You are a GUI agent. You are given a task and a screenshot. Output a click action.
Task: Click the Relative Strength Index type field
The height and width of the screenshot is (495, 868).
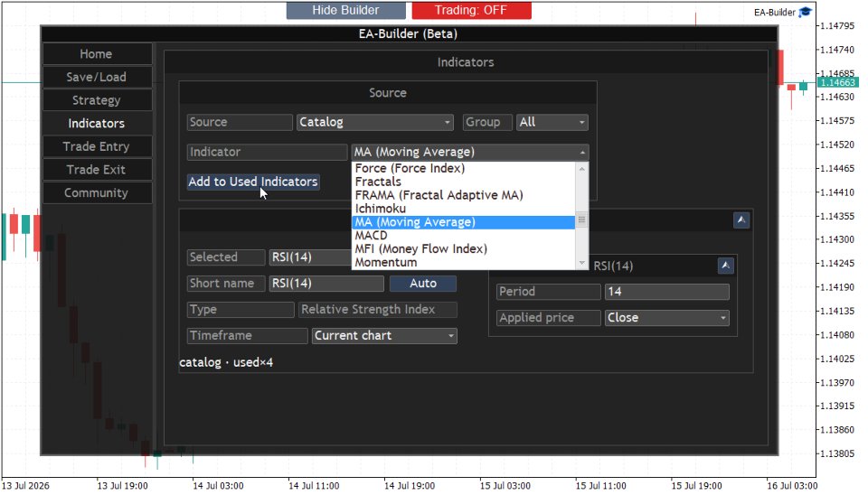coord(378,310)
